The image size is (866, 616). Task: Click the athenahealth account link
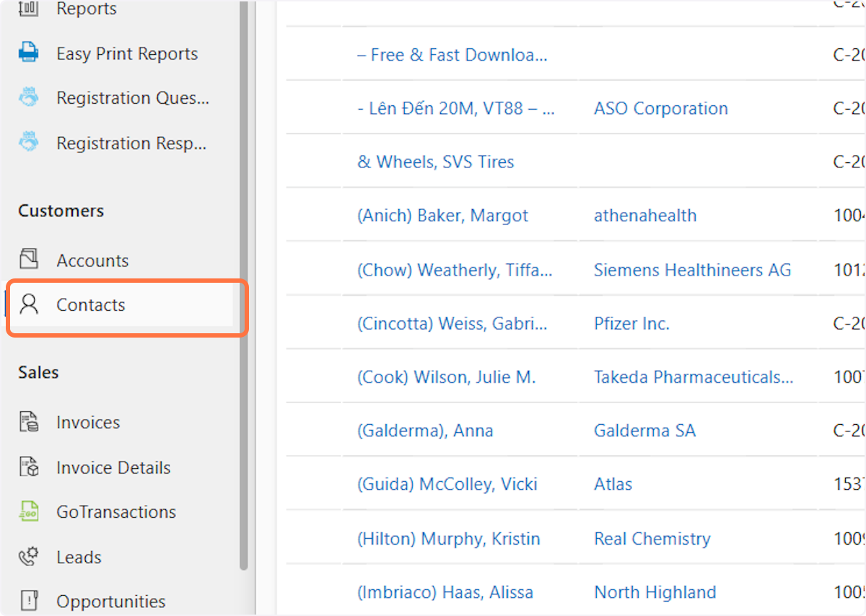point(645,215)
